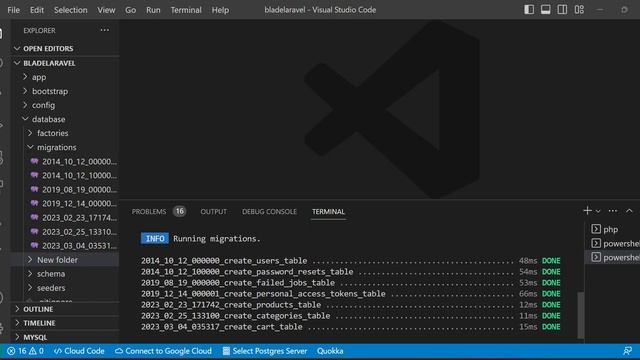Click Connect to Google Cloud

[x=163, y=351]
